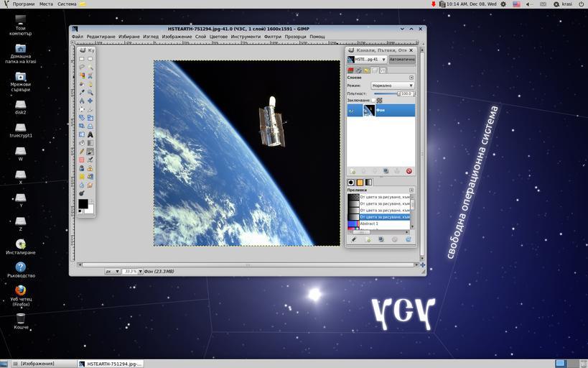Open the Филтри menu
Screen dimensions: 588x368
point(272,37)
